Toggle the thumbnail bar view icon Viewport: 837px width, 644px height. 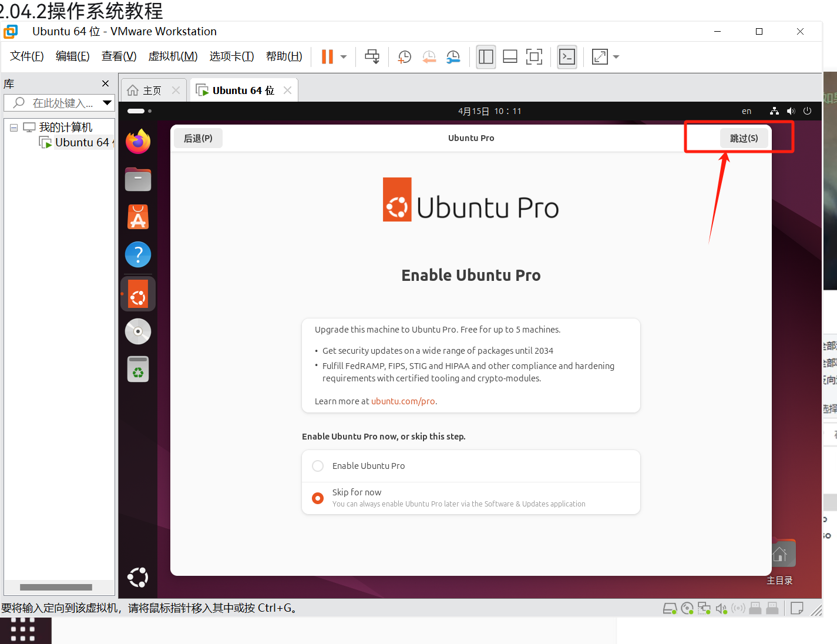(510, 57)
